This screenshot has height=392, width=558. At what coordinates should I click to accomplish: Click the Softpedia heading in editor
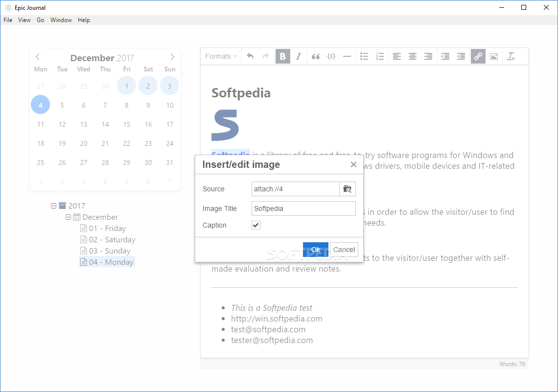coord(241,93)
